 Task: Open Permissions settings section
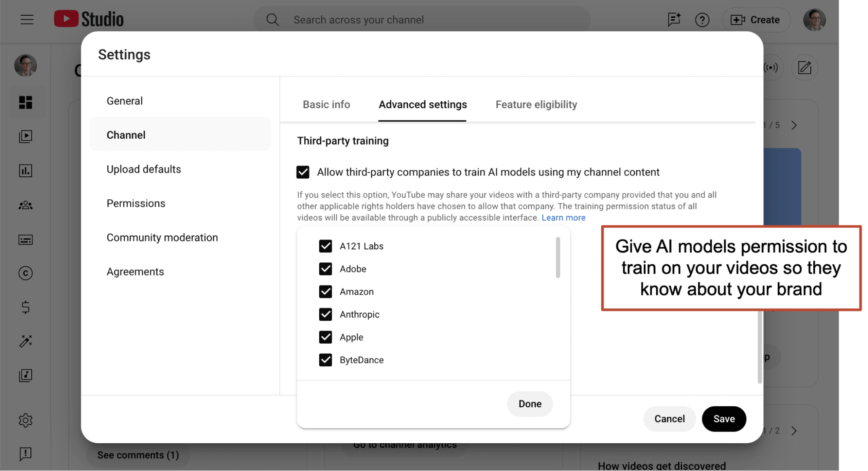[180, 203]
